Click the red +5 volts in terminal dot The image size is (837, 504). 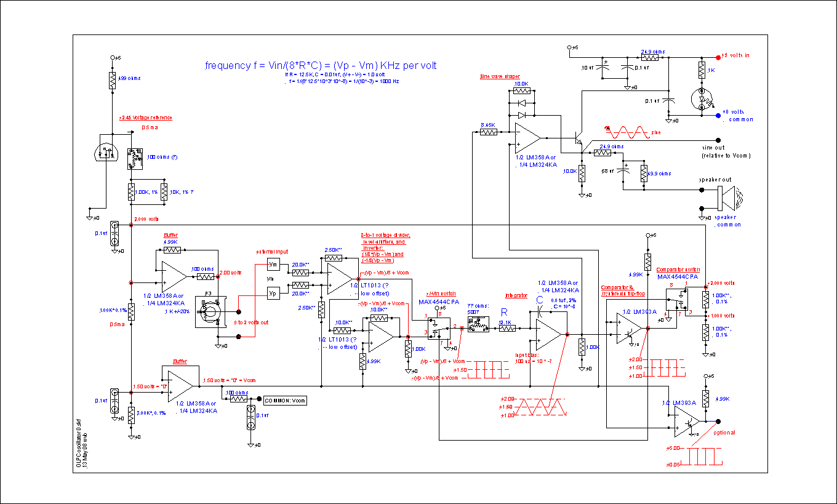point(718,56)
